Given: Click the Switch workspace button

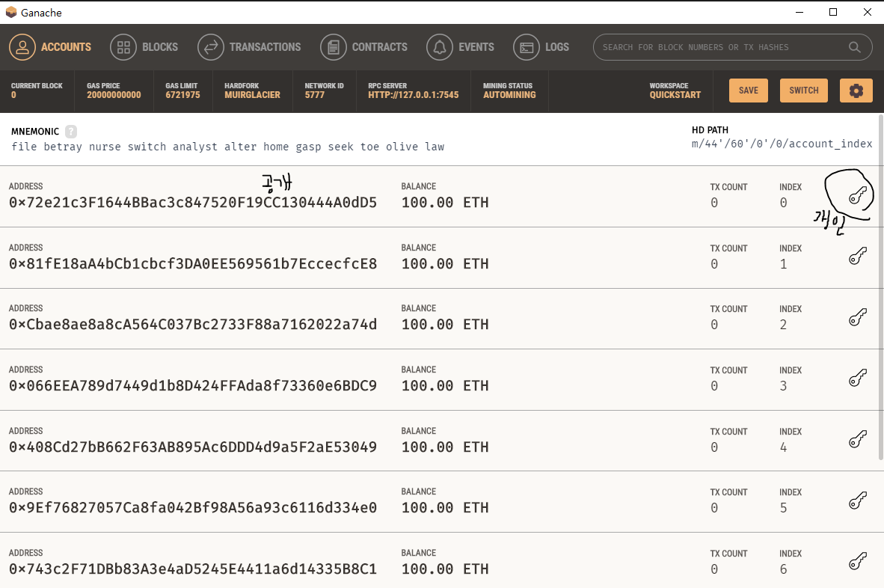Looking at the screenshot, I should point(803,91).
